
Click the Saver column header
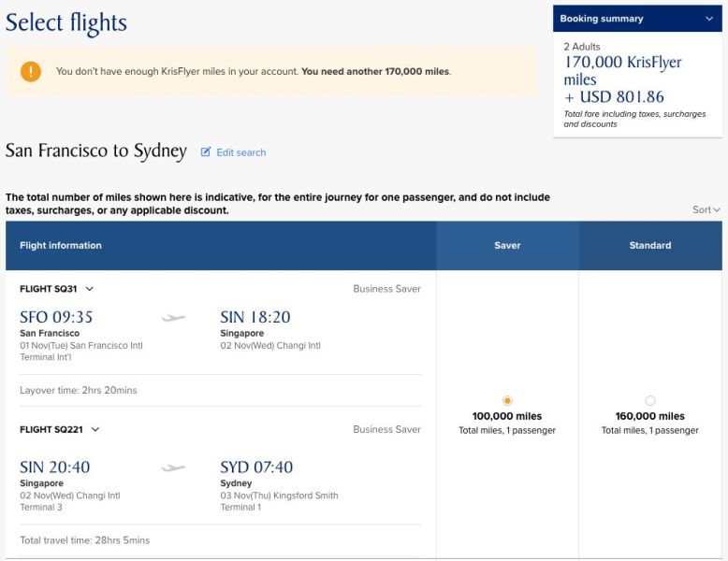[507, 246]
